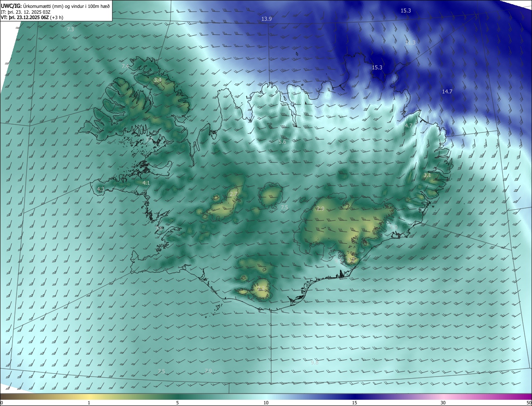
Task: Click the 11.3 value label
Action: click(410, 42)
